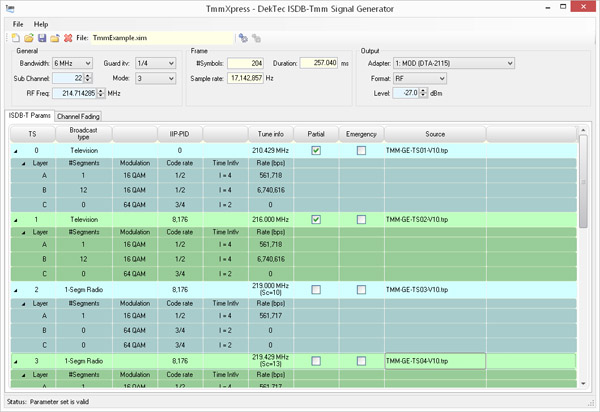
Task: Open the File menu
Action: tap(18, 24)
